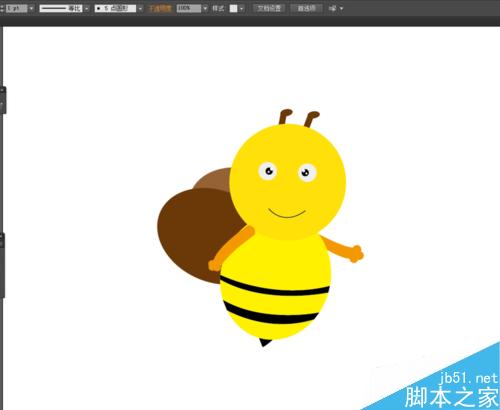Click the align selection icon
Viewport: 500px width, 410px height.
(333, 8)
